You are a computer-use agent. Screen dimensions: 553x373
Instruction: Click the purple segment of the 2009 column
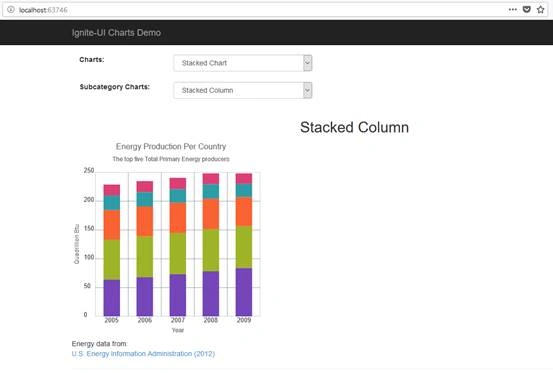point(244,292)
